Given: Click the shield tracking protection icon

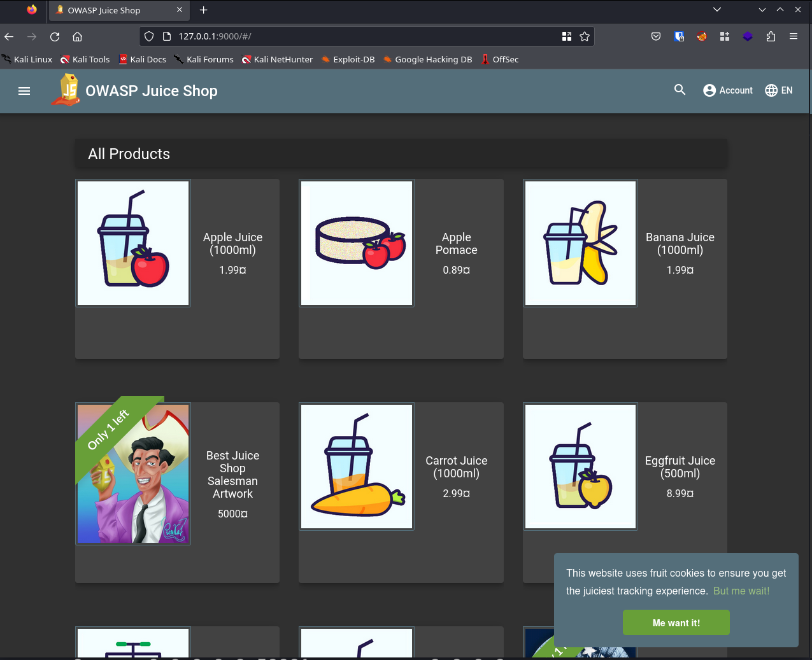Looking at the screenshot, I should (x=149, y=37).
